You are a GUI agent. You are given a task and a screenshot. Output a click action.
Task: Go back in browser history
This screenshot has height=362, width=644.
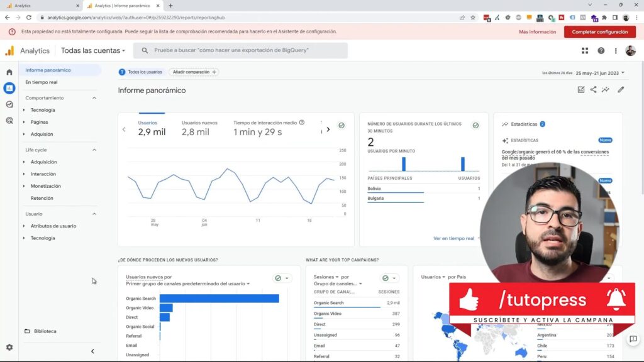8,17
